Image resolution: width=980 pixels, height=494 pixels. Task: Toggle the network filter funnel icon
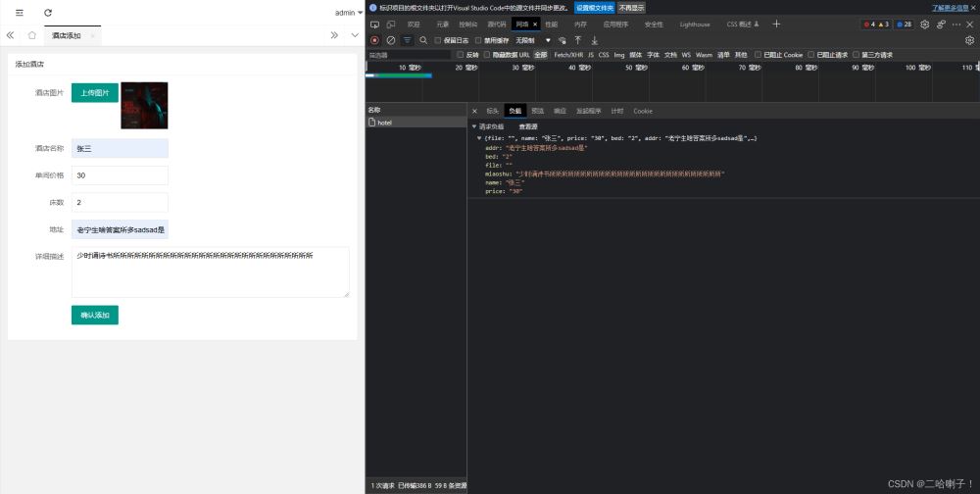[407, 40]
